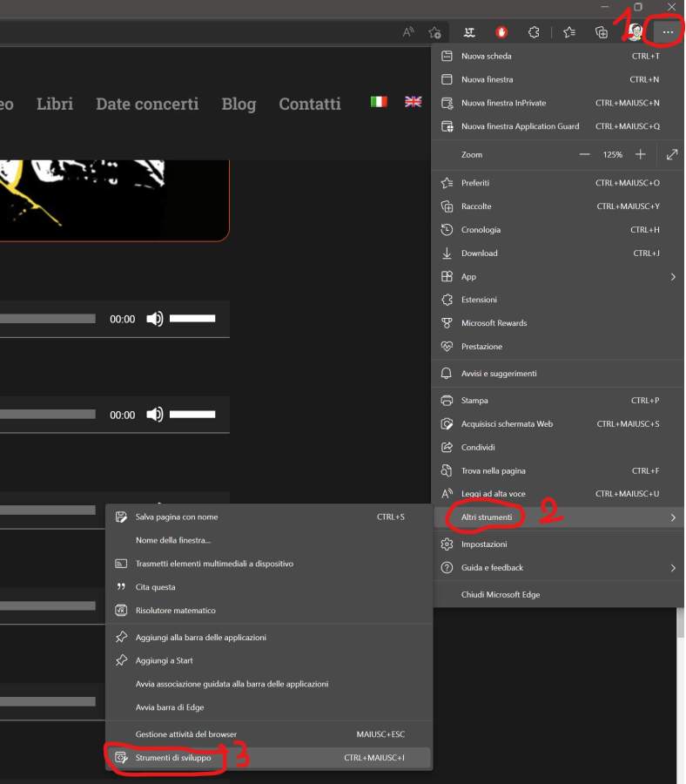Expand the App submenu arrow
686x784 pixels.
(672, 277)
